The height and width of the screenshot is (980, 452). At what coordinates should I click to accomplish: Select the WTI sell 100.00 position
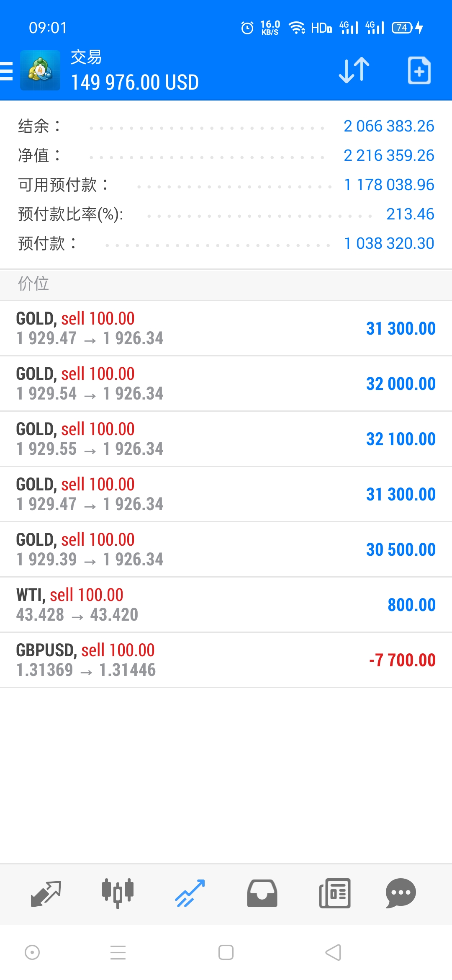point(226,605)
